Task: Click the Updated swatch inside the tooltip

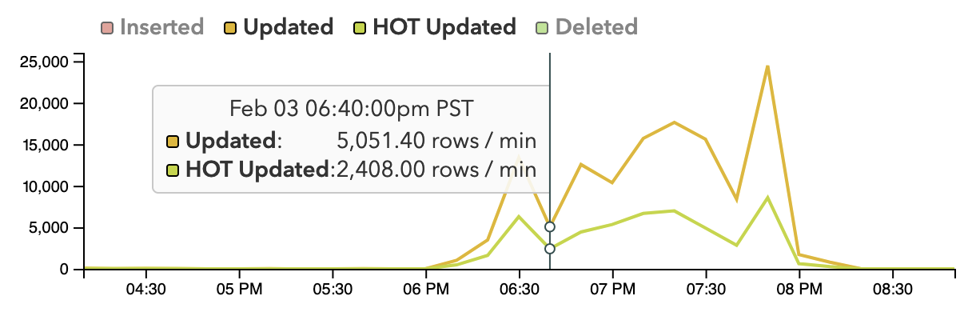Action: click(x=173, y=142)
